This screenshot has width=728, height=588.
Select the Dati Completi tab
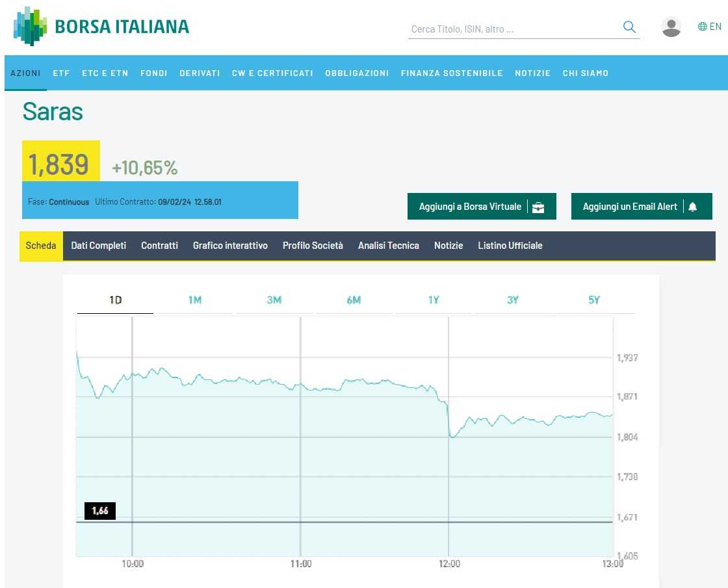pyautogui.click(x=98, y=246)
